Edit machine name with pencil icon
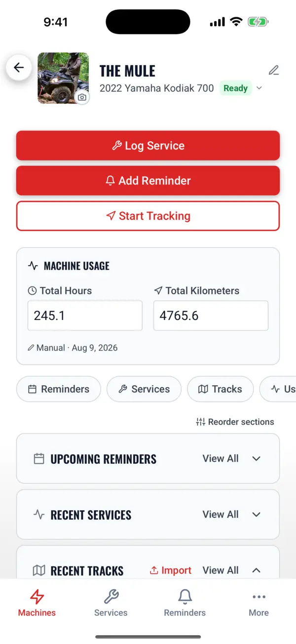The width and height of the screenshot is (296, 644). [274, 70]
